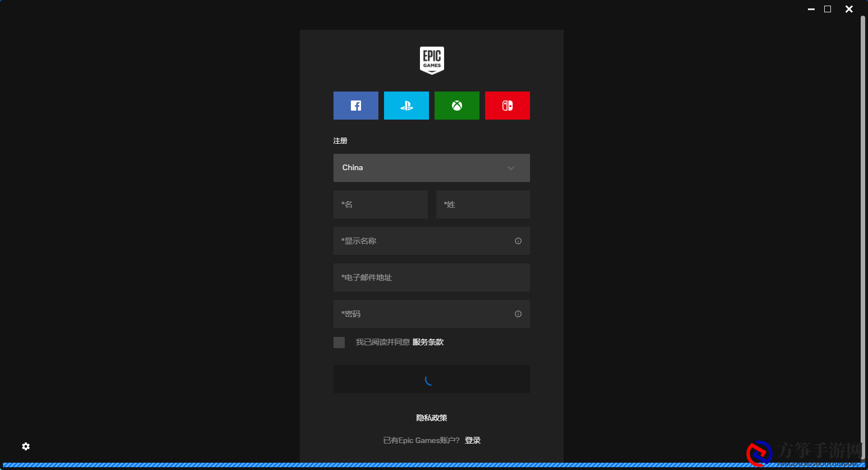Image resolution: width=868 pixels, height=470 pixels.
Task: Open the China country dropdown
Action: [432, 168]
